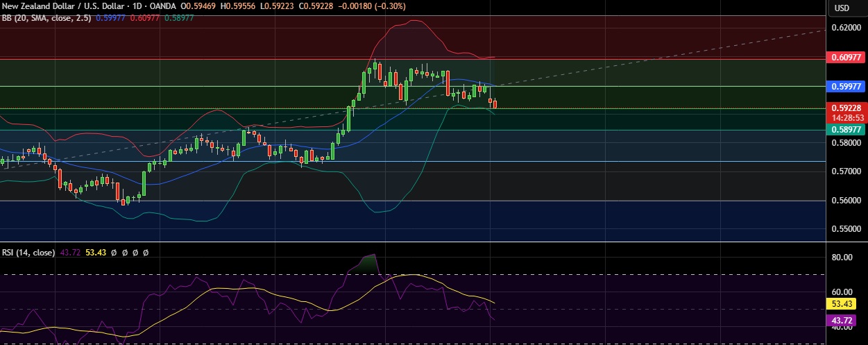Click the teal 0.58977 lower band price label
Viewport: 868px width, 345px height.
pos(846,129)
